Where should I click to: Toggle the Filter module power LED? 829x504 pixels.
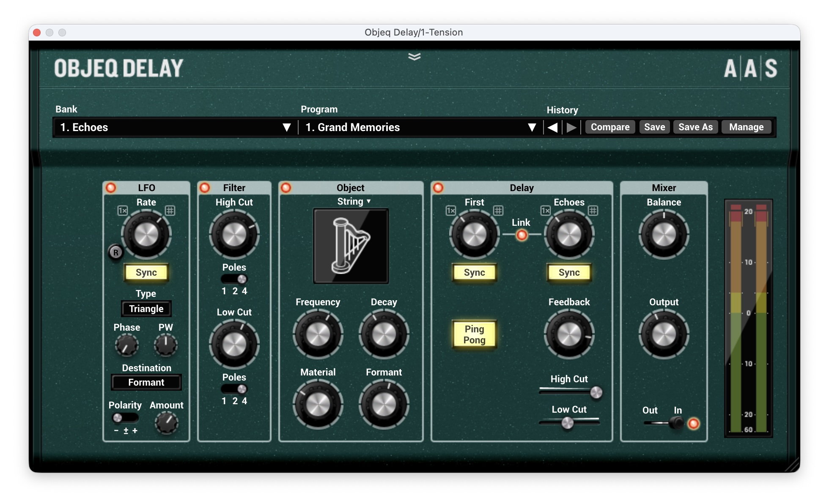point(205,187)
